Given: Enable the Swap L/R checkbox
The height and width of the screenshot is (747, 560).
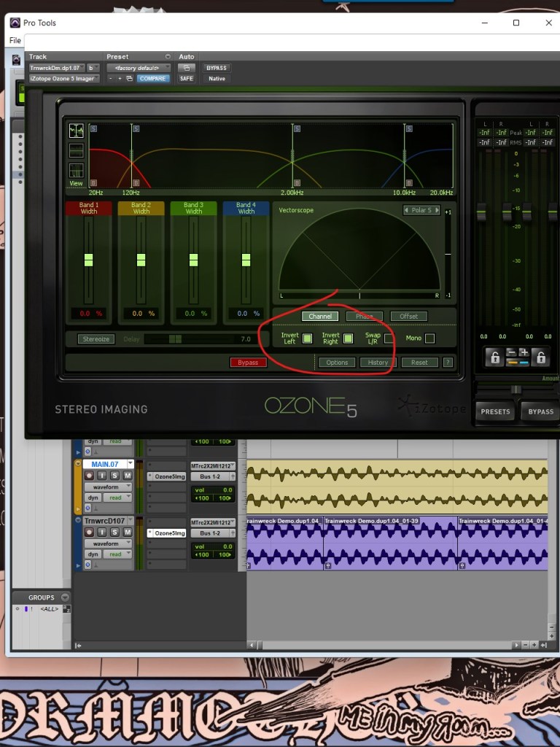Looking at the screenshot, I should [x=389, y=338].
